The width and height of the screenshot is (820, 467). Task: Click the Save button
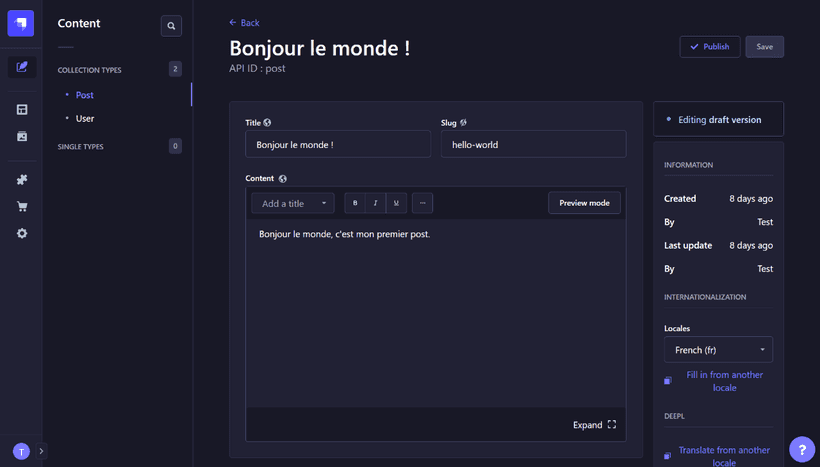click(x=764, y=47)
